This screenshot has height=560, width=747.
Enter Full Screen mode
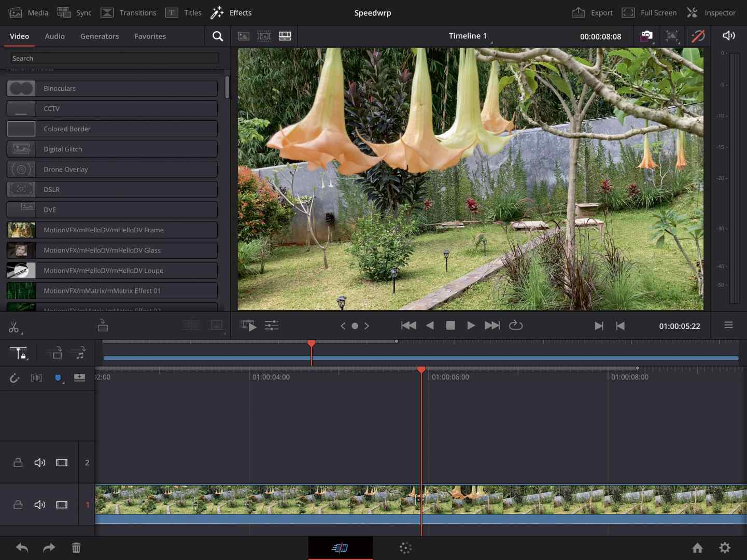coord(650,12)
